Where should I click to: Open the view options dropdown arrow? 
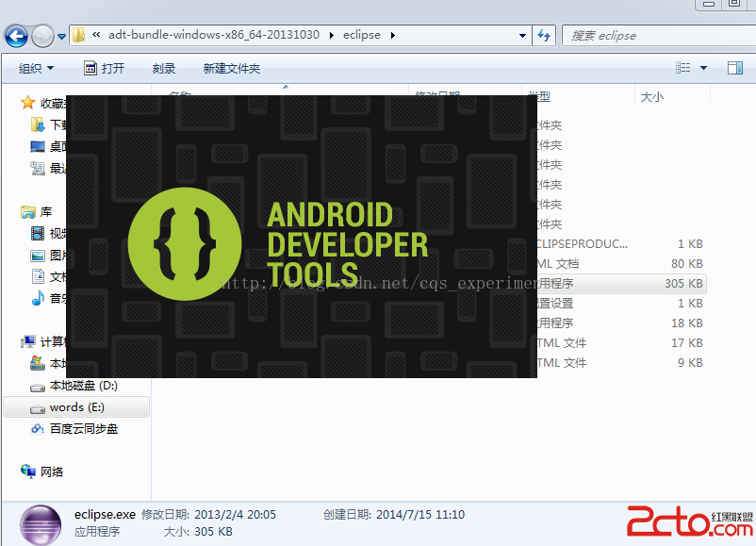pos(704,68)
